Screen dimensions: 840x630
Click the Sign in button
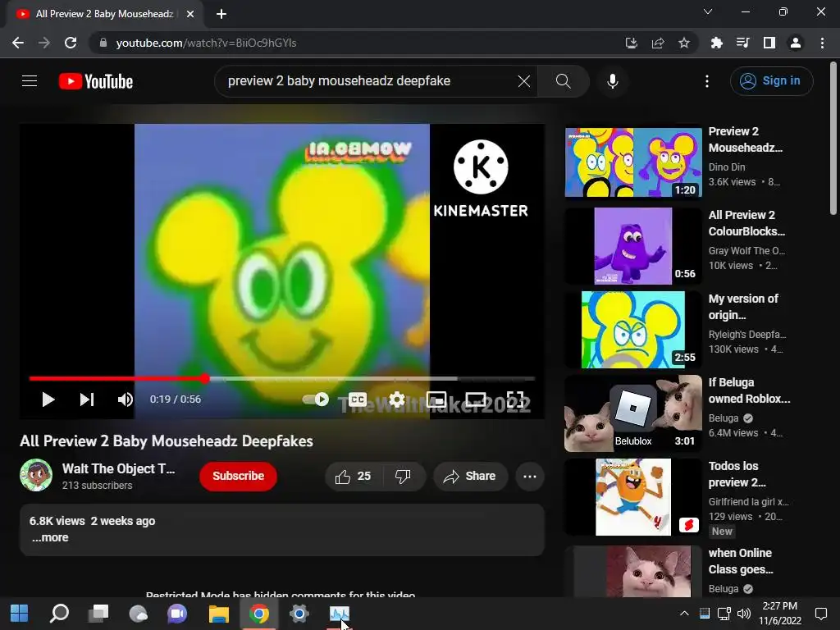click(x=771, y=81)
